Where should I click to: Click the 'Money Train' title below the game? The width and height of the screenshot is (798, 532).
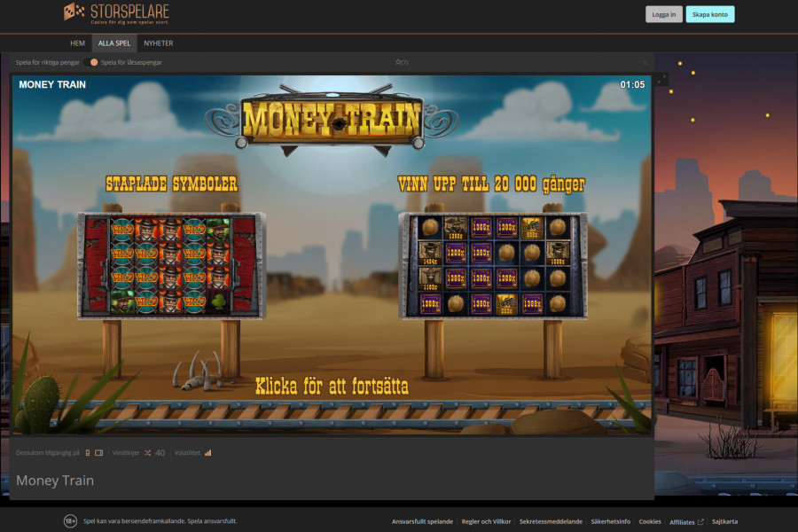55,480
